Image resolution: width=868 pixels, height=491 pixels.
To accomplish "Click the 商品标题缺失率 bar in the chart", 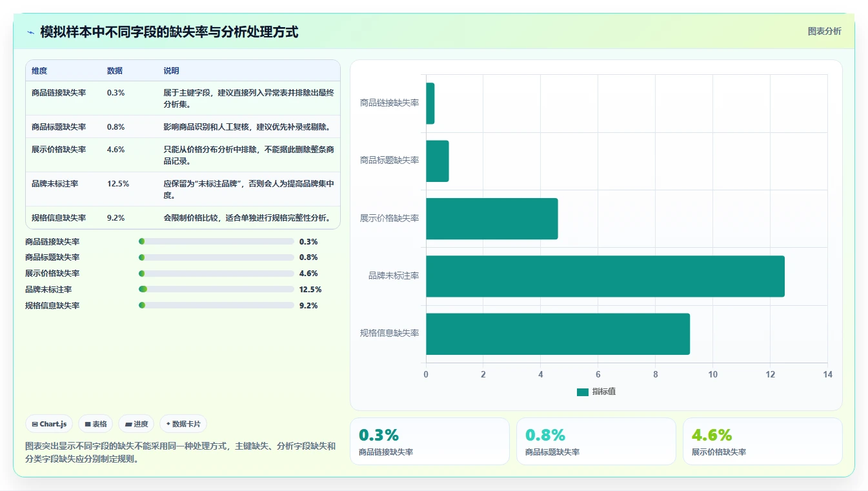I will coord(437,161).
